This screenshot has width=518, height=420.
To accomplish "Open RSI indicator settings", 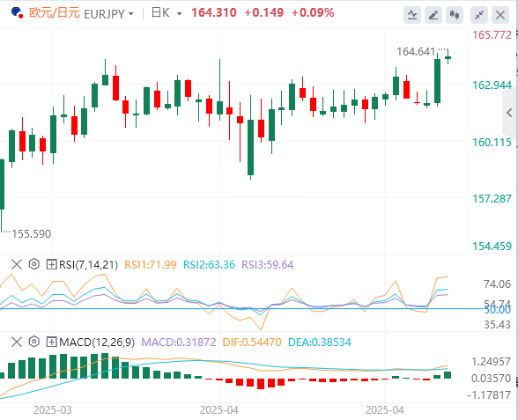I will tap(34, 264).
